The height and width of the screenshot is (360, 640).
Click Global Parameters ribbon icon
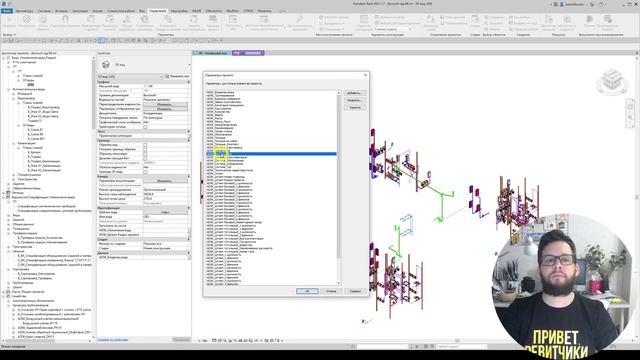144,19
